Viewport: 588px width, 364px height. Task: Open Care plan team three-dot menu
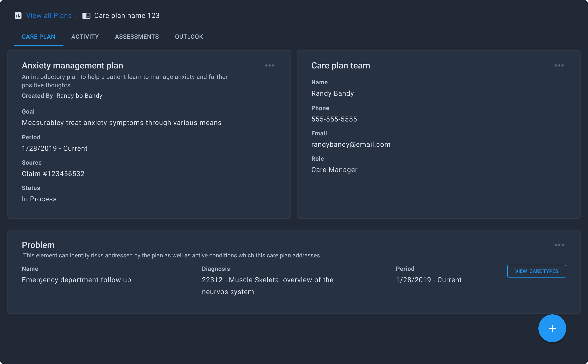click(559, 65)
